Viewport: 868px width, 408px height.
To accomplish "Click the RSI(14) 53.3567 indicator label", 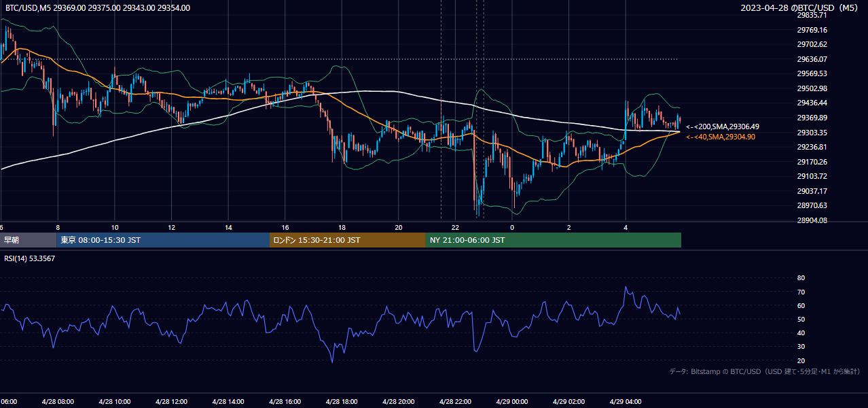I will pyautogui.click(x=30, y=258).
